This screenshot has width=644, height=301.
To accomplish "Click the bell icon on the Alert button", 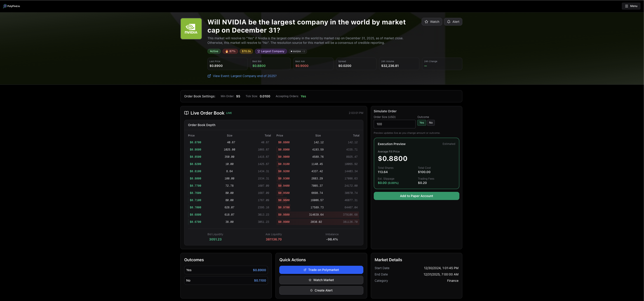I will (x=449, y=22).
